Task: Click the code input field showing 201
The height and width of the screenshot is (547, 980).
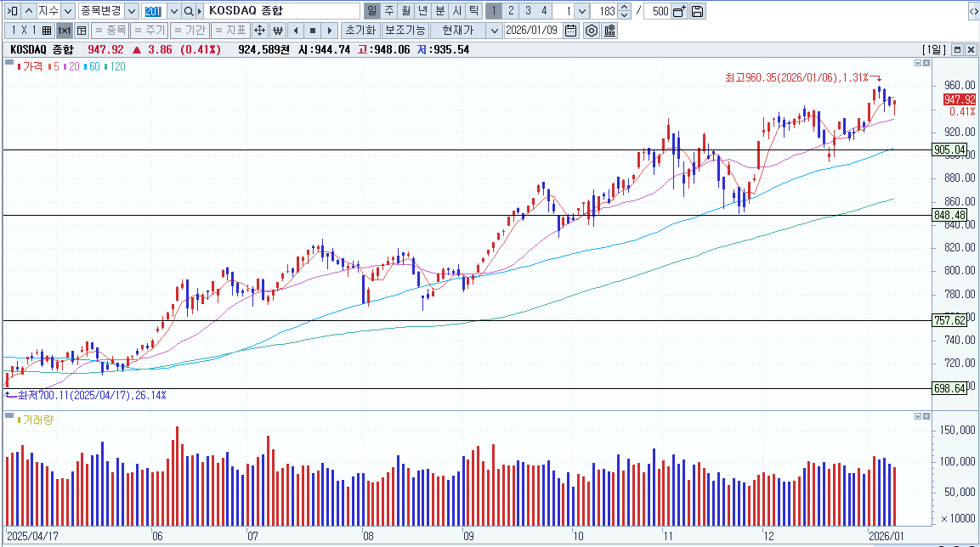Action: (154, 10)
